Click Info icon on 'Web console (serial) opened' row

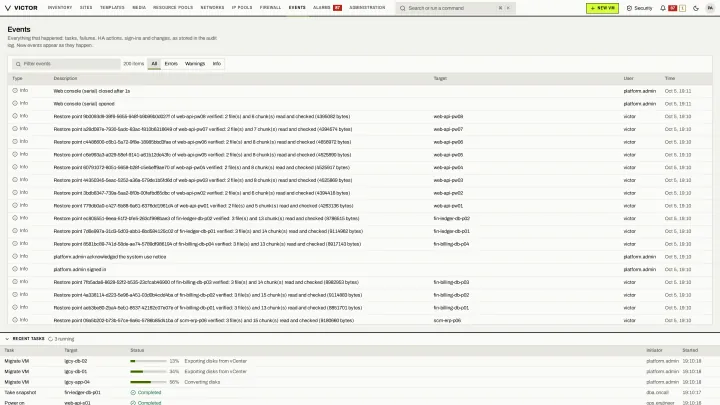point(15,103)
